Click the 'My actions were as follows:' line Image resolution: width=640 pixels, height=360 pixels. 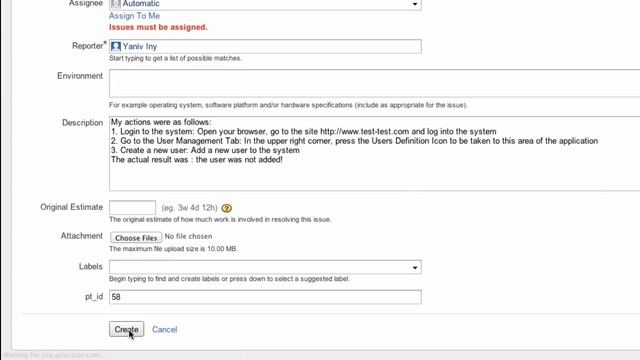[x=161, y=122]
